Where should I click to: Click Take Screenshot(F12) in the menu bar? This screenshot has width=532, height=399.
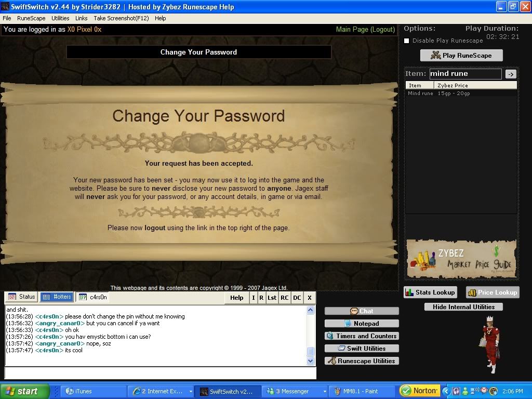coord(122,18)
